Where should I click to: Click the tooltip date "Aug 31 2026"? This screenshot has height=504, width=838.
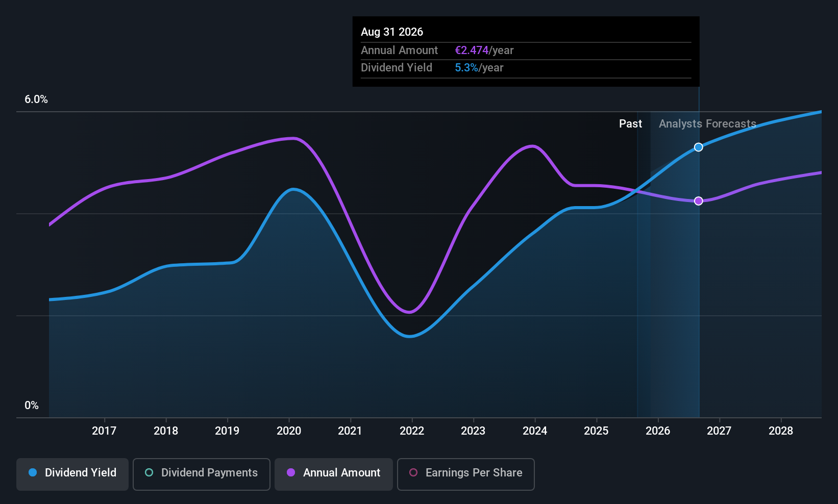[392, 32]
